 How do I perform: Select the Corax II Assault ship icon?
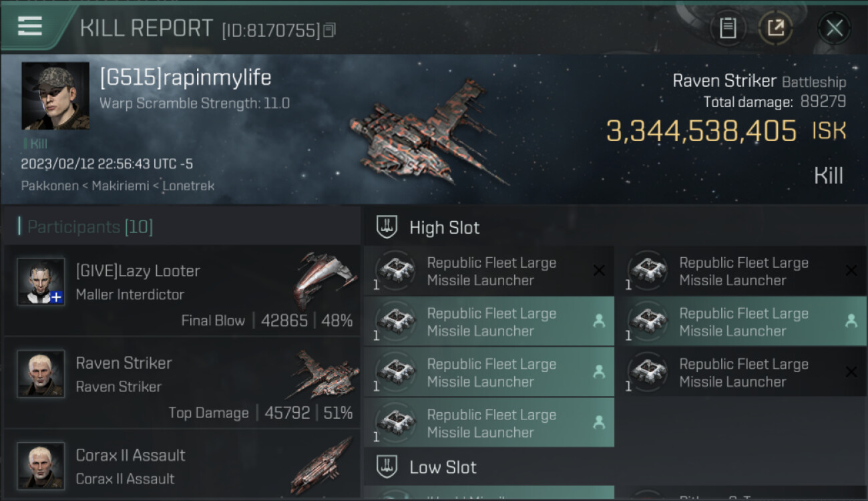[x=322, y=465]
